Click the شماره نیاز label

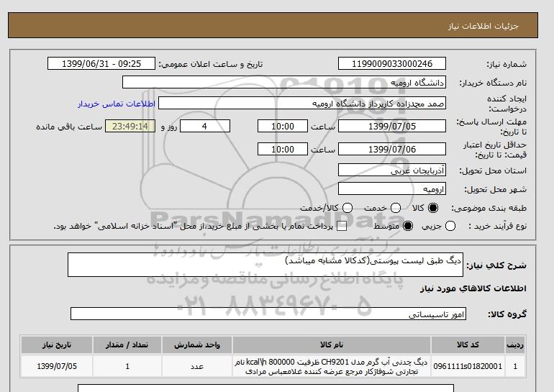tap(507, 64)
